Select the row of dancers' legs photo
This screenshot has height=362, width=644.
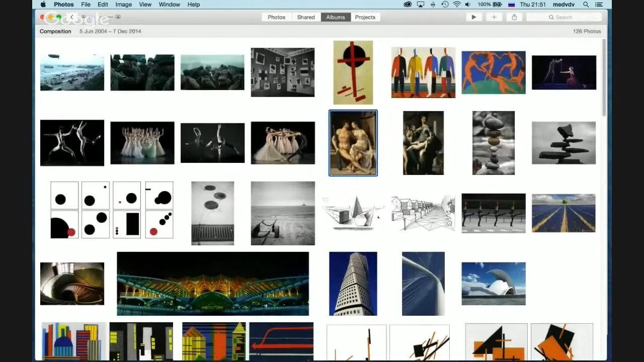click(x=494, y=213)
